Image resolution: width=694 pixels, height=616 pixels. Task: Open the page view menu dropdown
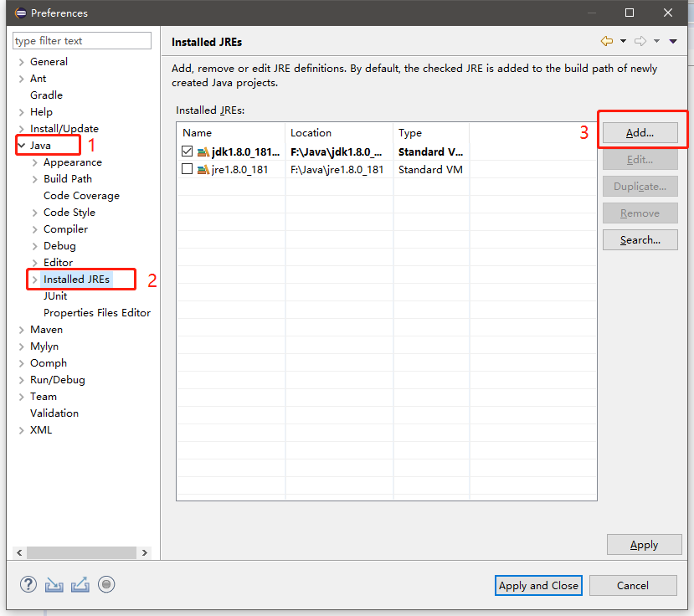point(673,41)
